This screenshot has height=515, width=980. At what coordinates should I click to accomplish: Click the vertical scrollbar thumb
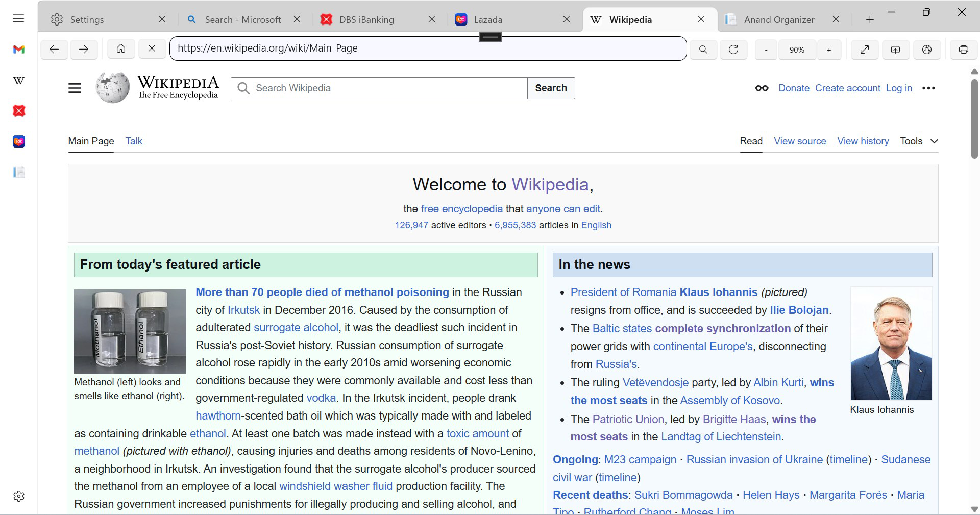(x=974, y=118)
